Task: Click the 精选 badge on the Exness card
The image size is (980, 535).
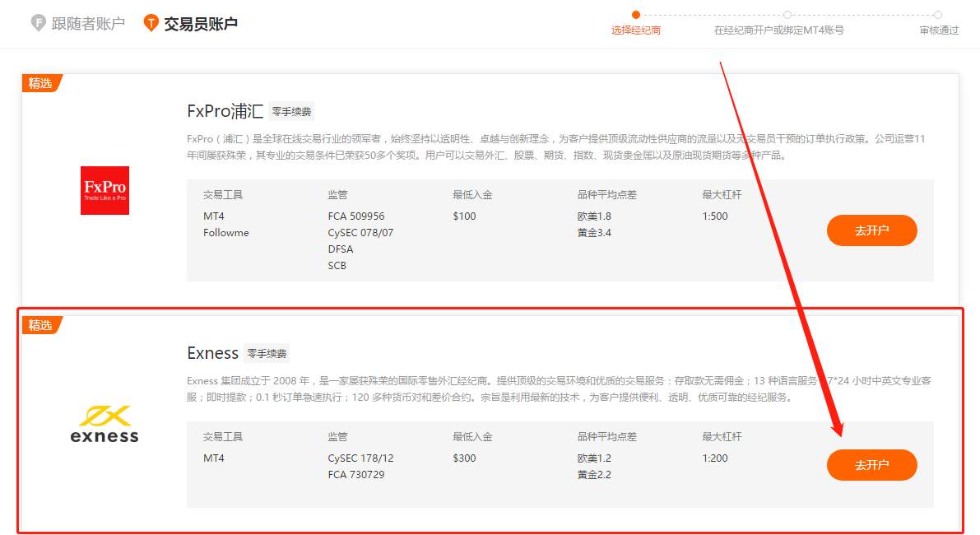Action: click(x=41, y=325)
